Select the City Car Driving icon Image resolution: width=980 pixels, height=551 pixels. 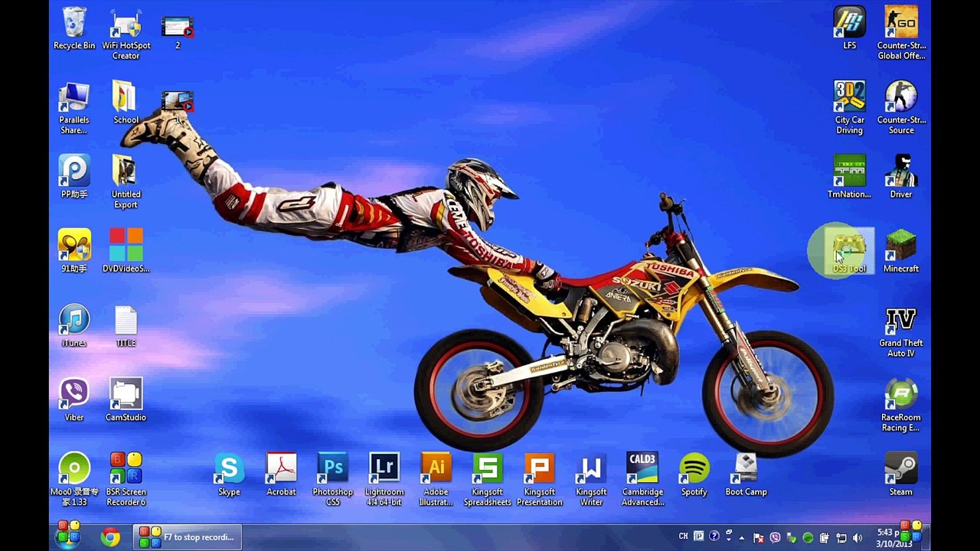(x=850, y=108)
